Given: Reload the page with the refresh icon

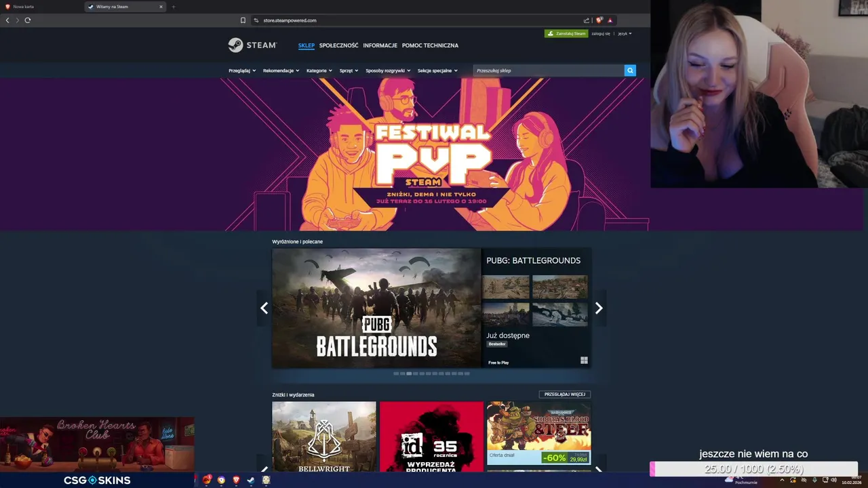Looking at the screenshot, I should click(28, 20).
